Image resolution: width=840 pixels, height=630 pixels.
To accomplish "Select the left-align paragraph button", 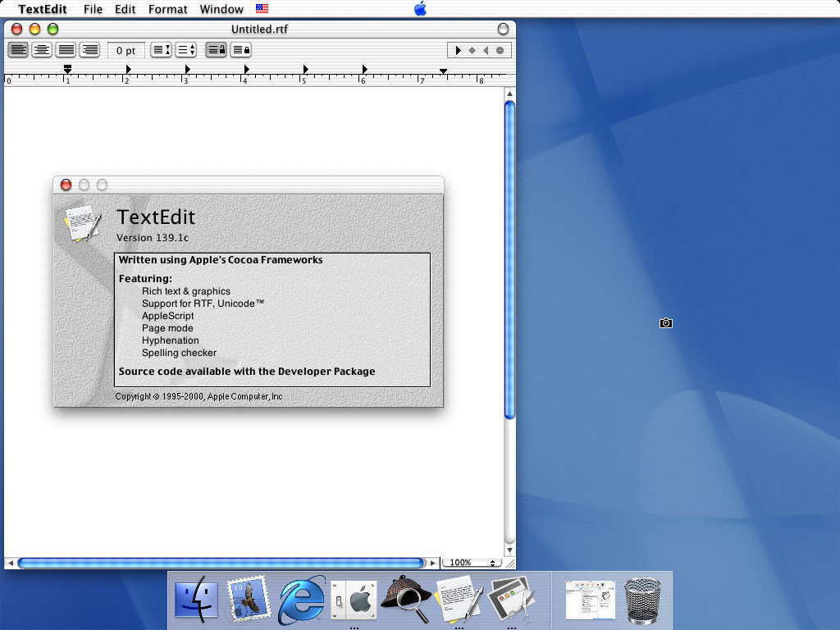I will click(18, 50).
